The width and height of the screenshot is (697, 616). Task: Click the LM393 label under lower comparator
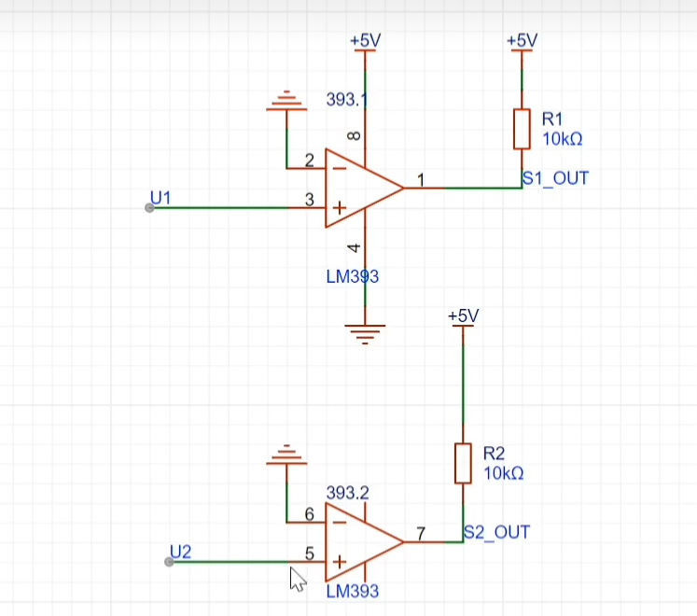pos(353,591)
